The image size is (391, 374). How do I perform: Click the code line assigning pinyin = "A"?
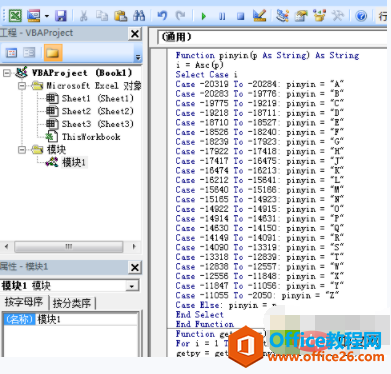(x=260, y=84)
